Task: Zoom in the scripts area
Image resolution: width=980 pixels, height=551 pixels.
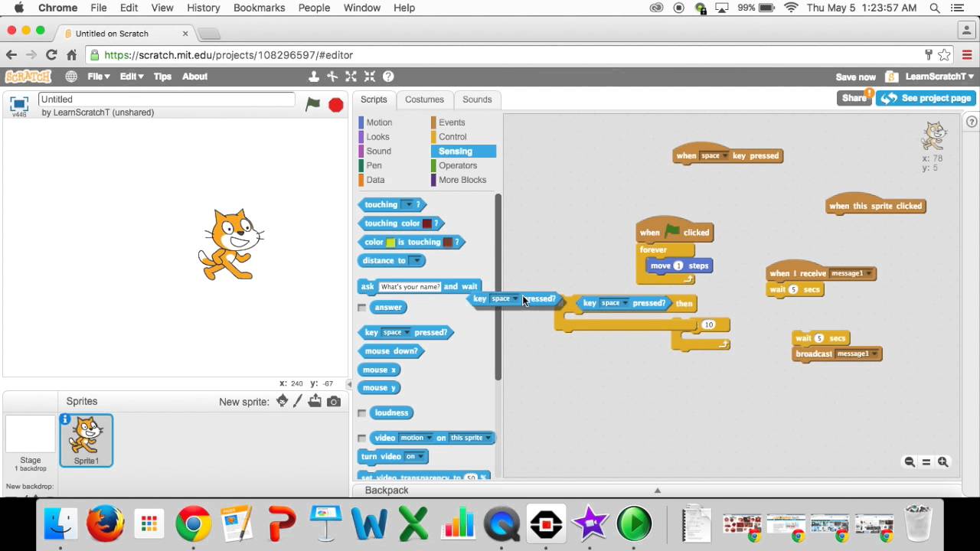Action: 943,462
